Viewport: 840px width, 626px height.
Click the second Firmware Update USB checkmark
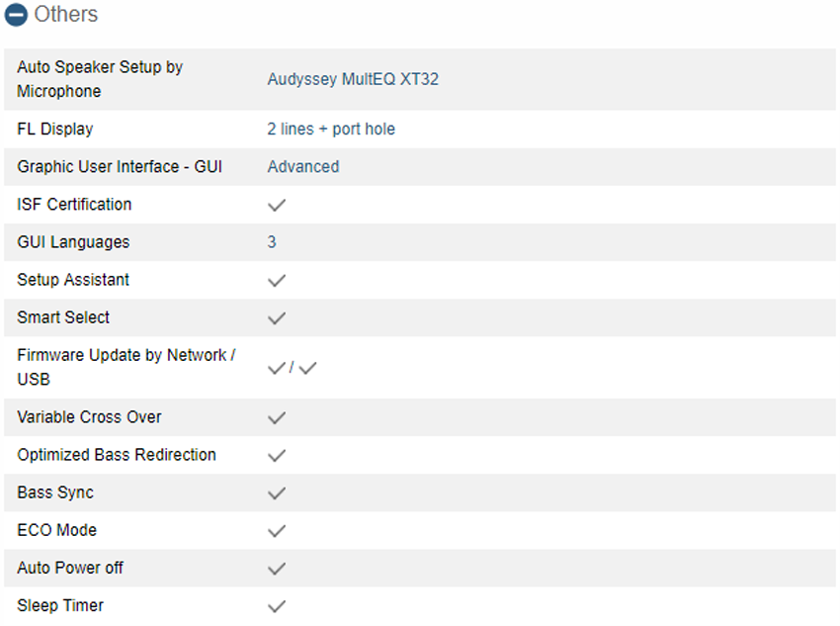pyautogui.click(x=307, y=368)
